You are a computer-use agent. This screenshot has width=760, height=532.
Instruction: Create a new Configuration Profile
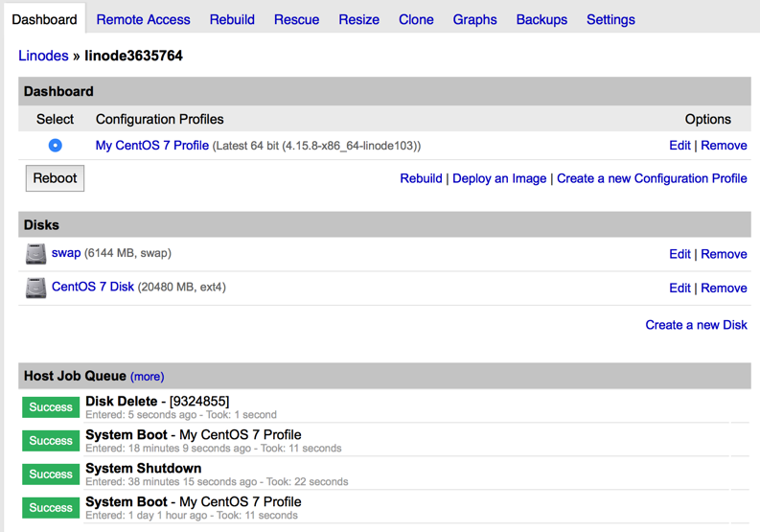coord(652,178)
